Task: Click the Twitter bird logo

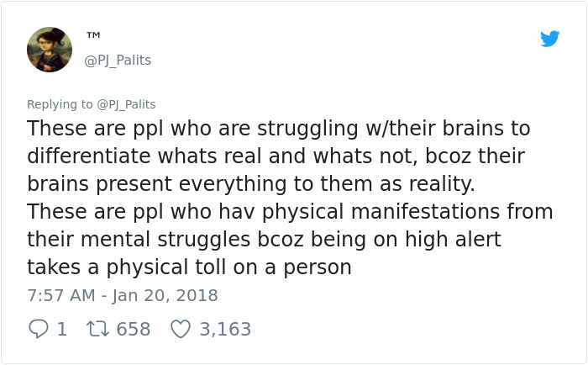Action: [549, 39]
